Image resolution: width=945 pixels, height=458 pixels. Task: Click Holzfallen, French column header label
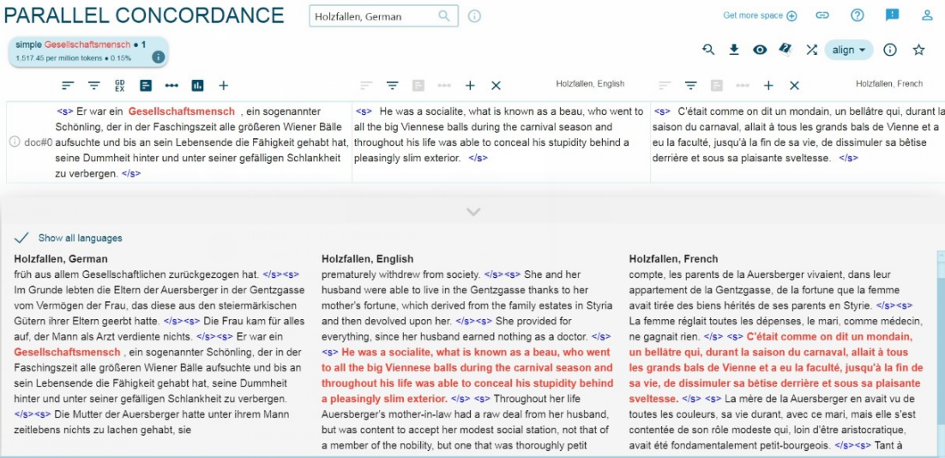pos(889,84)
